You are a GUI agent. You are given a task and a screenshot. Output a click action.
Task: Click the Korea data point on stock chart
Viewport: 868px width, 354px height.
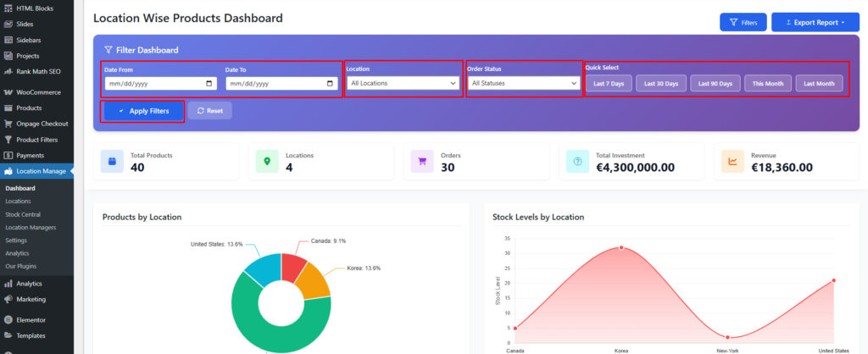(621, 247)
